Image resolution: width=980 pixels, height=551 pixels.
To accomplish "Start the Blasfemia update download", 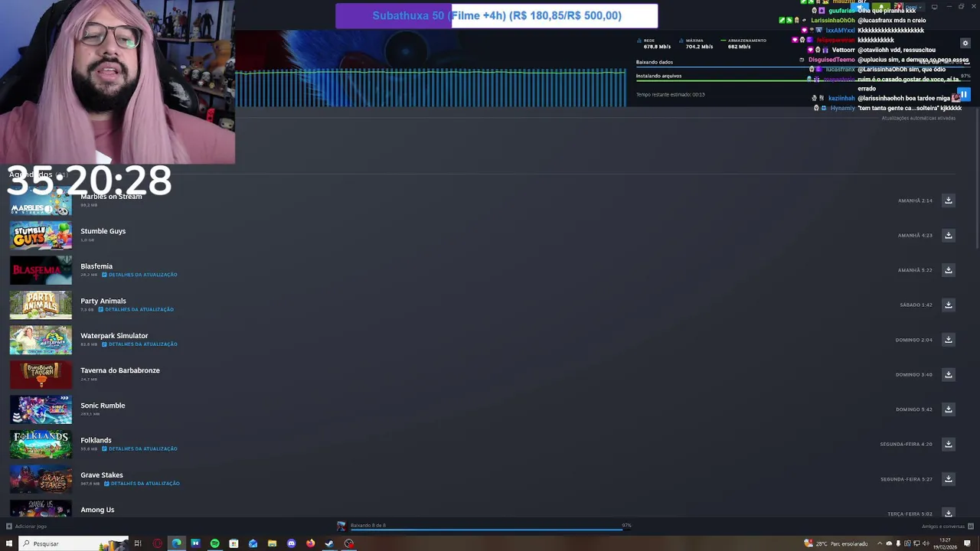I will [x=948, y=269].
